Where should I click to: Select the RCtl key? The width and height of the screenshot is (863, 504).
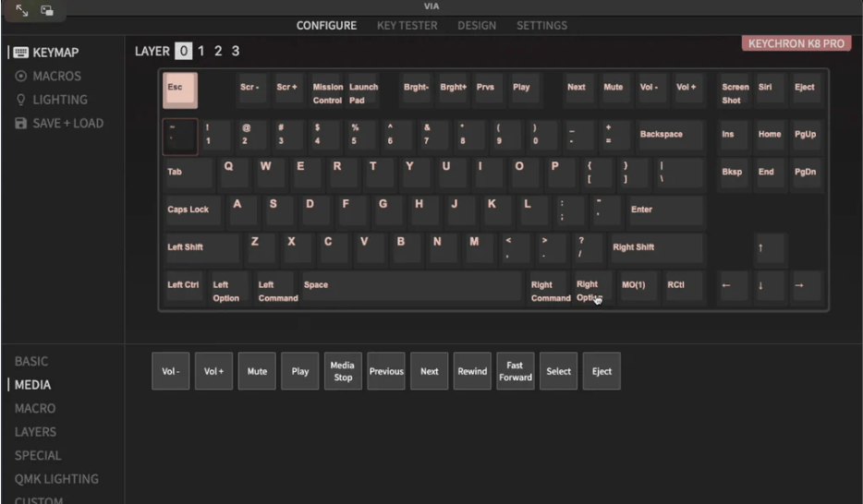(683, 286)
